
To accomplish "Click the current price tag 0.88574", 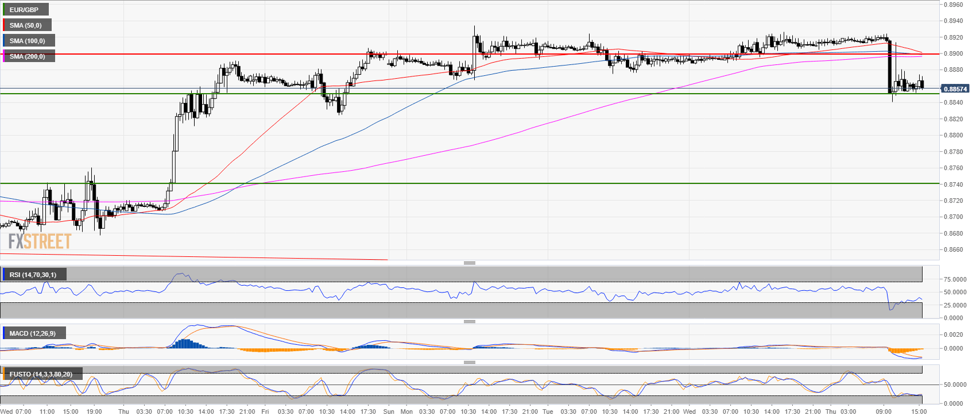I will click(x=955, y=89).
